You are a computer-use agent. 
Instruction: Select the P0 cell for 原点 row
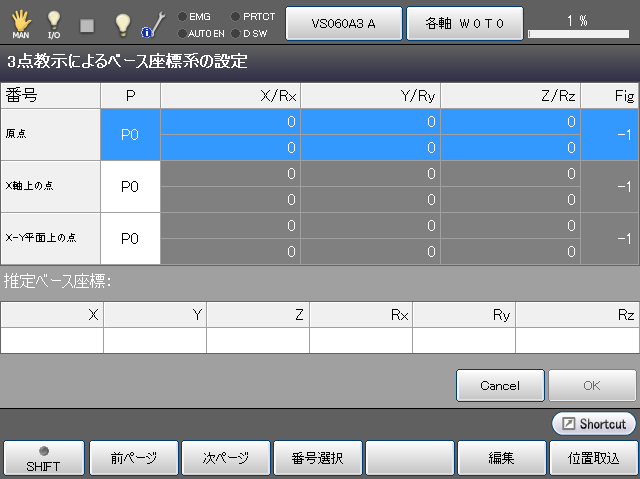(130, 134)
